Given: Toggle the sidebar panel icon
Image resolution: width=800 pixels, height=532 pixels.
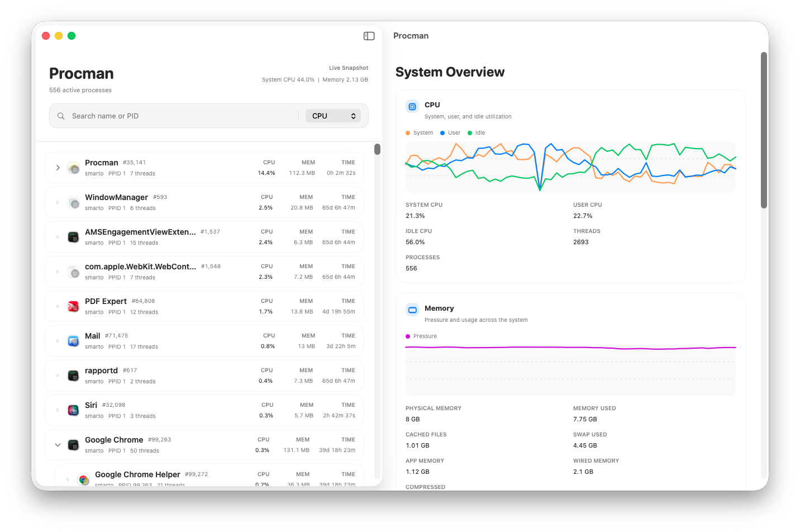Looking at the screenshot, I should click(369, 36).
